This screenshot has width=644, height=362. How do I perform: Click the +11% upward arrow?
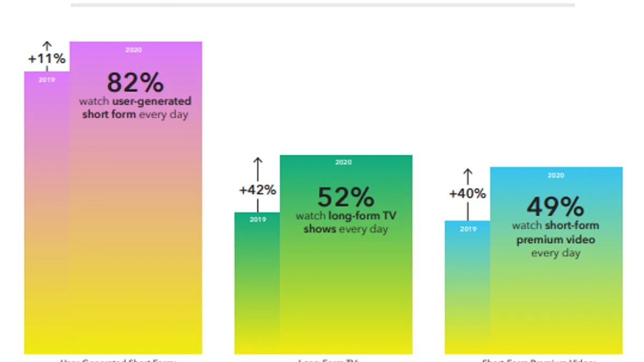(x=47, y=46)
